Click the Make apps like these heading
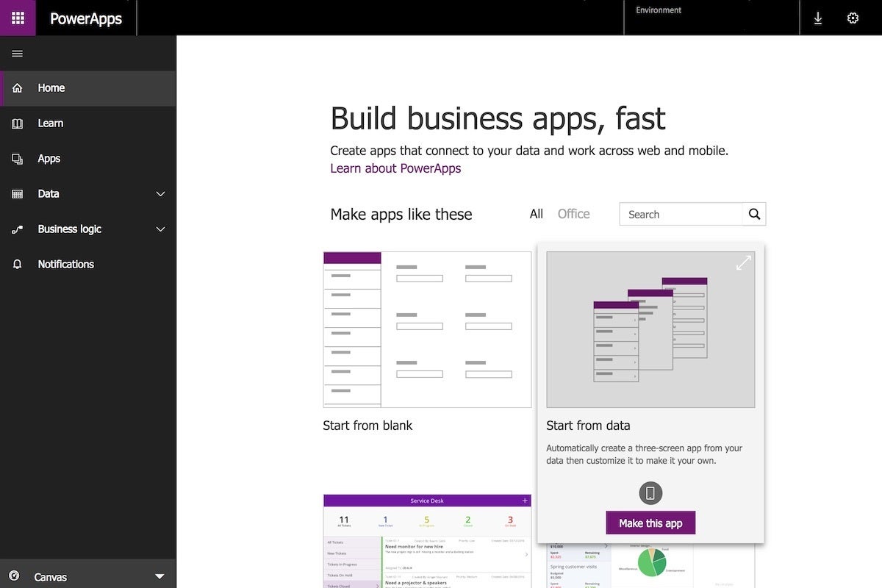The height and width of the screenshot is (588, 882). 401,215
